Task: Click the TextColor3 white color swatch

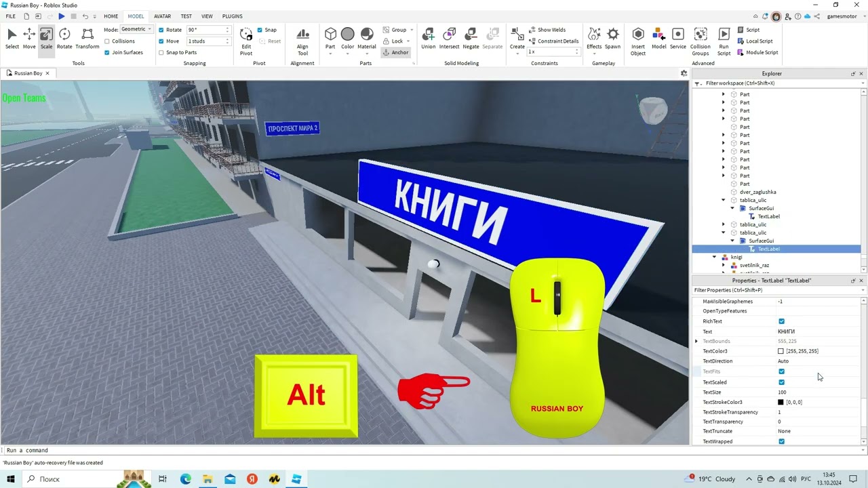Action: [781, 351]
